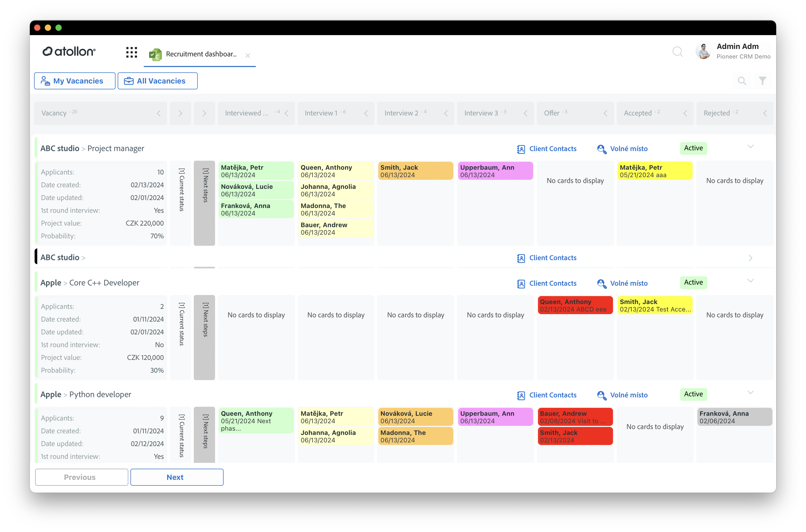Click the small search icon next to the filter
Screen dimensions: 806x532
(742, 81)
